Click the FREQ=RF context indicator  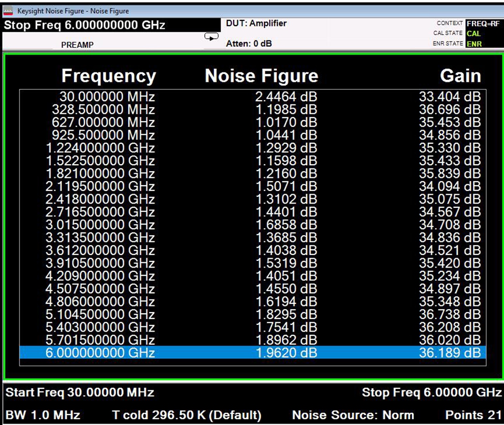click(482, 24)
